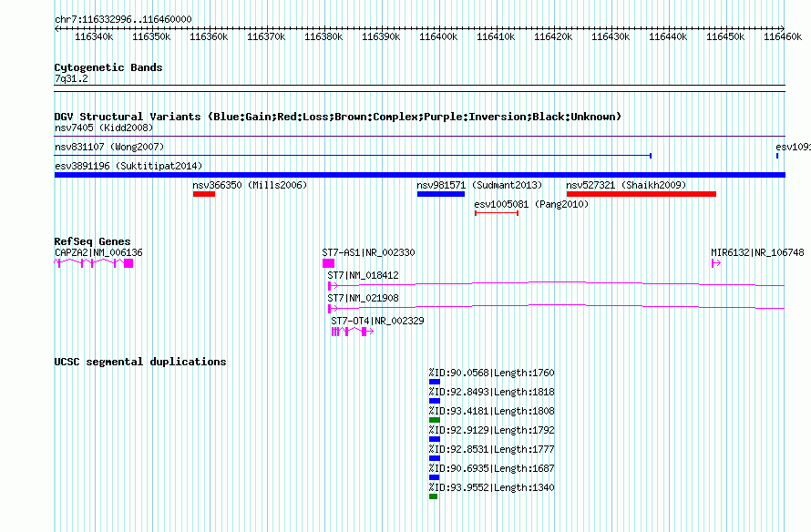Click the 116420k ruler tick label
The width and height of the screenshot is (811, 532).
coord(553,37)
